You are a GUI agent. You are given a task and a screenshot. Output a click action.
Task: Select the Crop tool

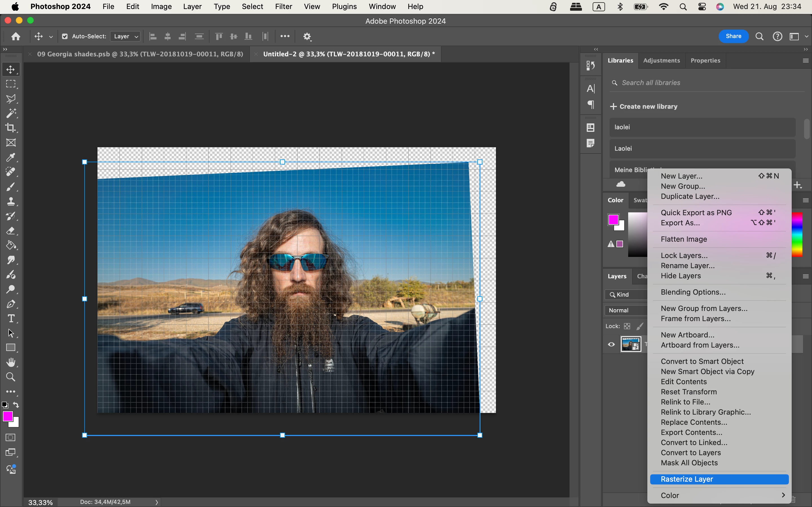(11, 128)
